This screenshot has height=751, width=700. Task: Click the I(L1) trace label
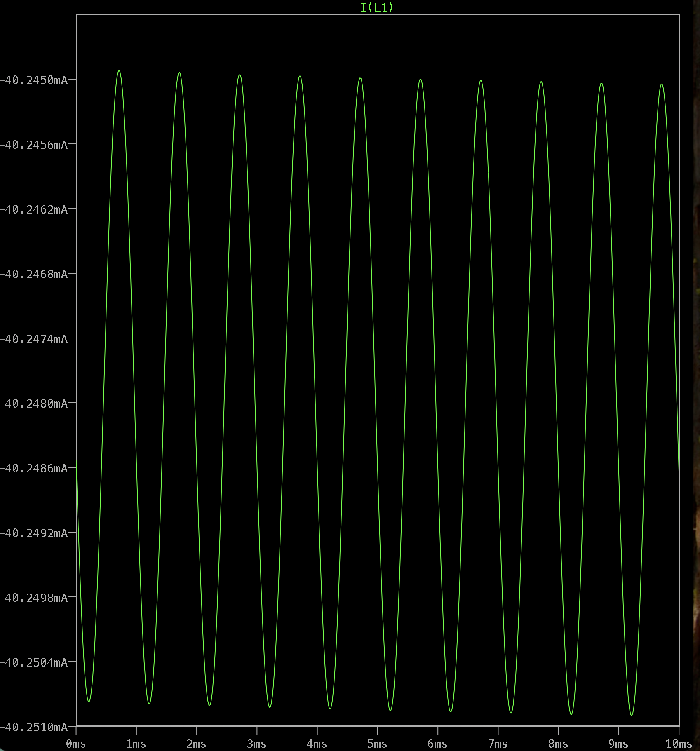[x=377, y=7]
